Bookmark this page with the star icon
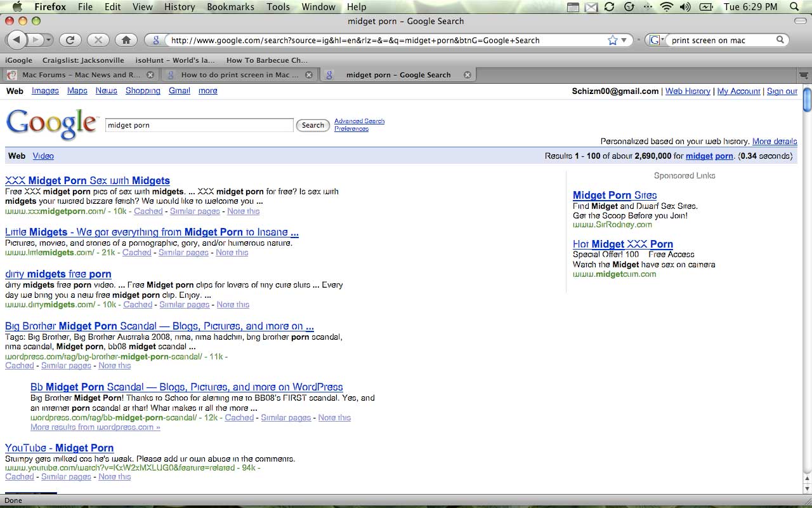This screenshot has height=508, width=812. [x=612, y=40]
